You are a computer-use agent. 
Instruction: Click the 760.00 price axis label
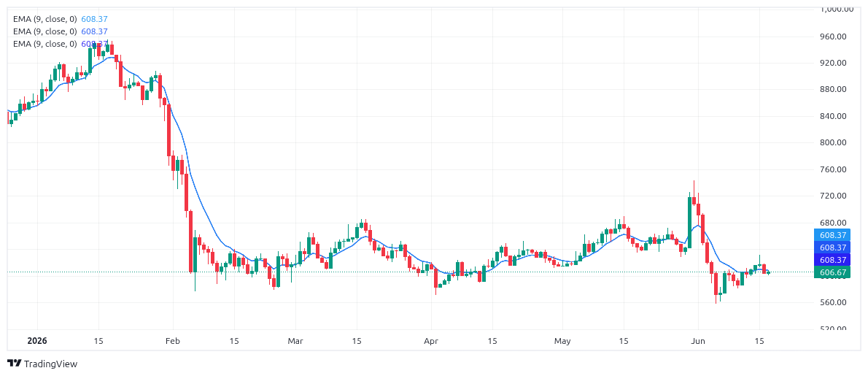point(832,169)
